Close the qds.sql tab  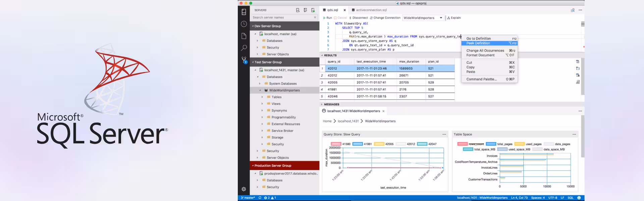click(x=344, y=10)
